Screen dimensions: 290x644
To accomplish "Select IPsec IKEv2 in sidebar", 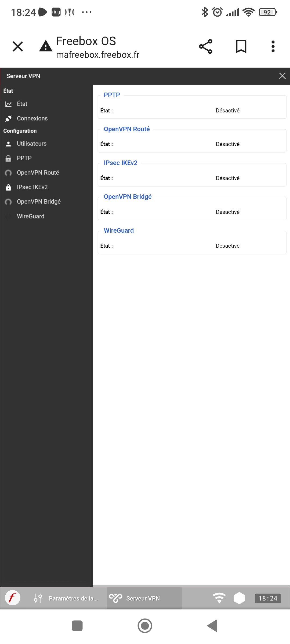I will click(x=32, y=187).
